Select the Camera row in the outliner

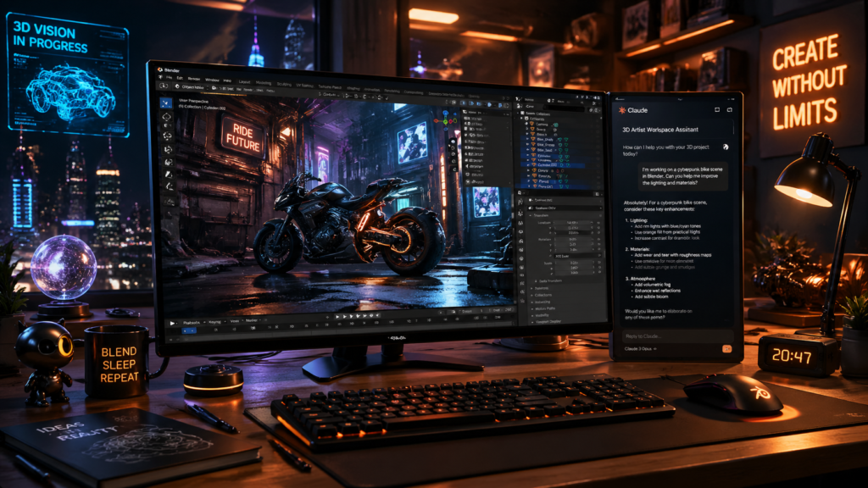(540, 125)
